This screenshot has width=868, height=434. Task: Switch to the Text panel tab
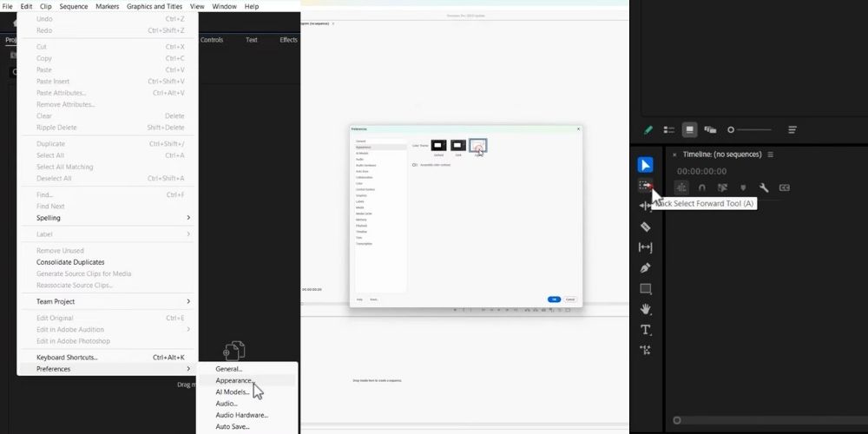252,40
